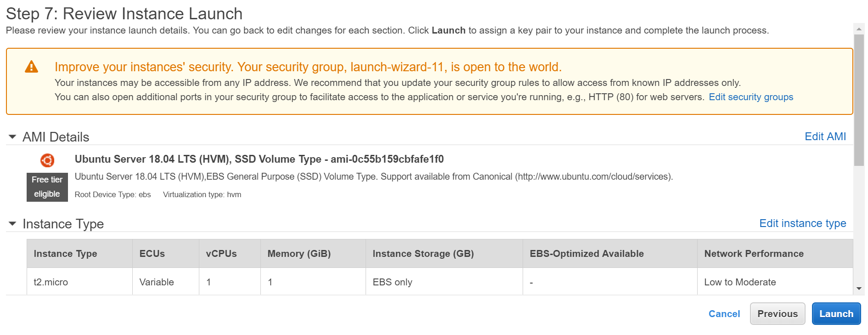The image size is (868, 335).
Task: Open the Edit AMI link
Action: pos(825,136)
